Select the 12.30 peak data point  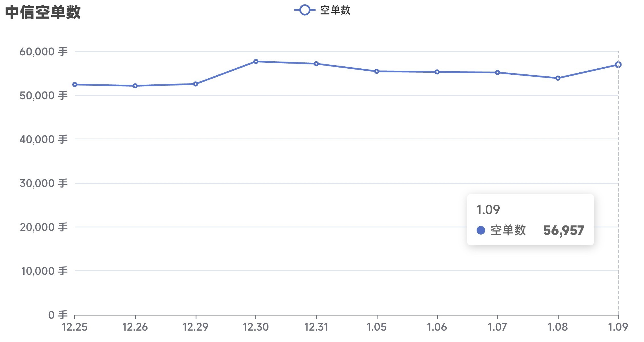pos(256,62)
